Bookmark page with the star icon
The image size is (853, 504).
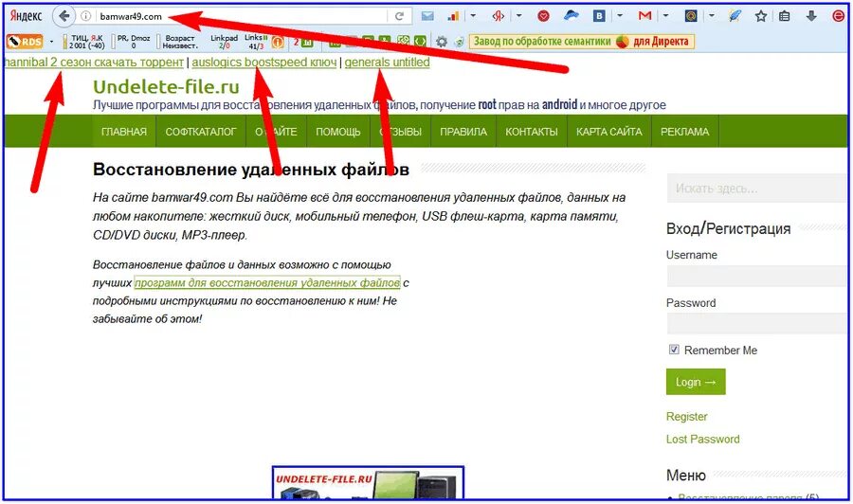[761, 16]
